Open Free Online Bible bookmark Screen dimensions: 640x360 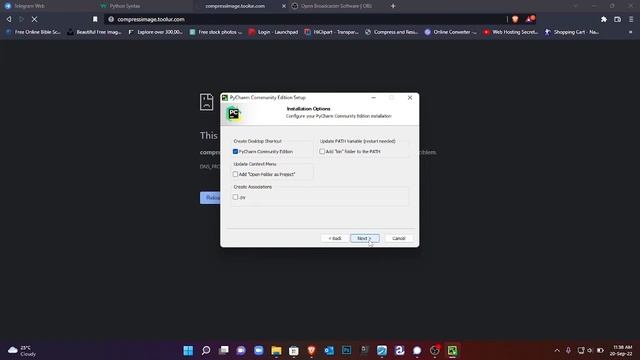(33, 32)
